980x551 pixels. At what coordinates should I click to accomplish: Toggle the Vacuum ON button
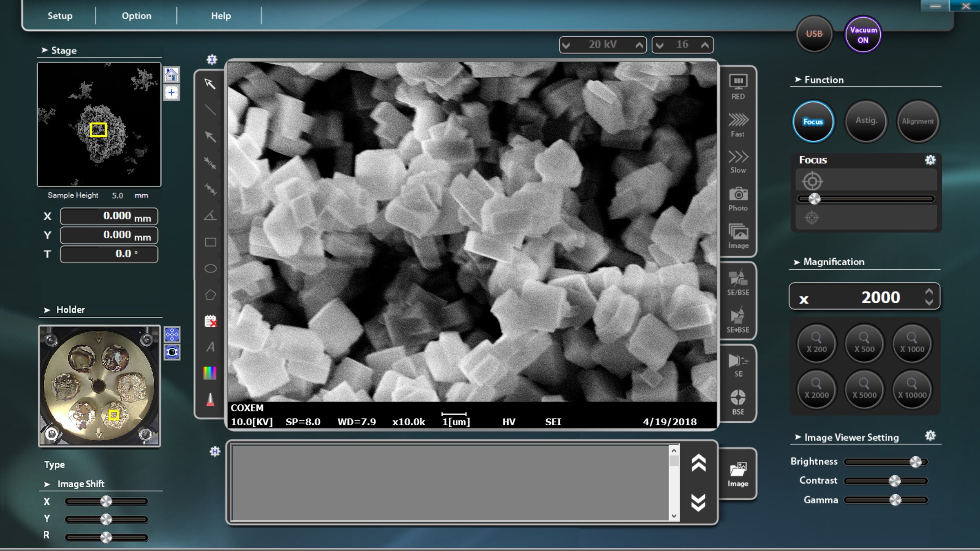pos(863,35)
